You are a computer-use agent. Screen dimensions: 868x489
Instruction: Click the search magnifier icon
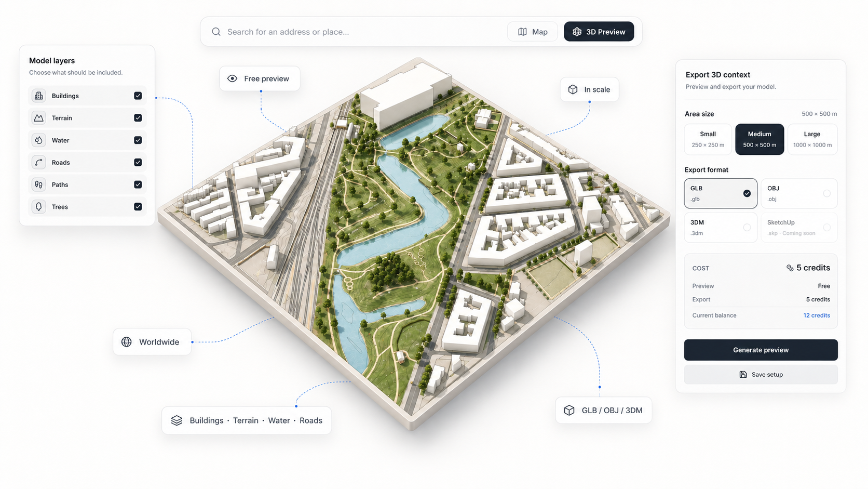click(x=216, y=32)
